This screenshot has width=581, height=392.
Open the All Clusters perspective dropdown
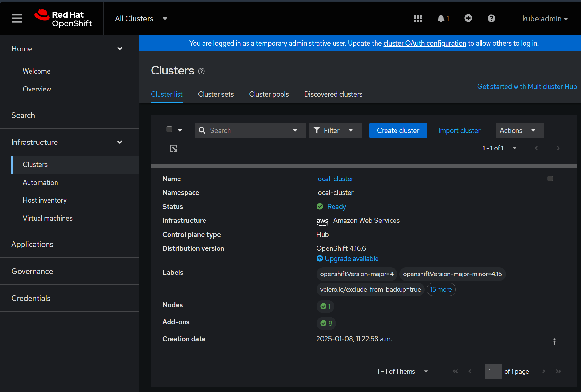(141, 19)
